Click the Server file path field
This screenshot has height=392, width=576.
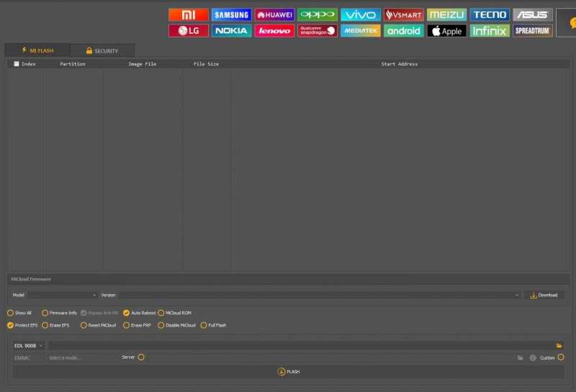pyautogui.click(x=330, y=357)
